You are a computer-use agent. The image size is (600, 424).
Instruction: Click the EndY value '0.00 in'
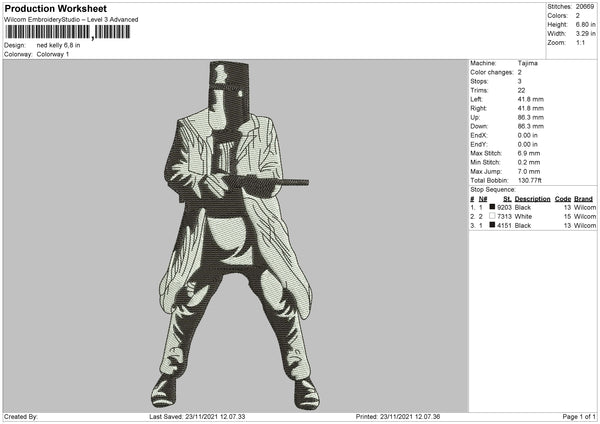[x=528, y=145]
